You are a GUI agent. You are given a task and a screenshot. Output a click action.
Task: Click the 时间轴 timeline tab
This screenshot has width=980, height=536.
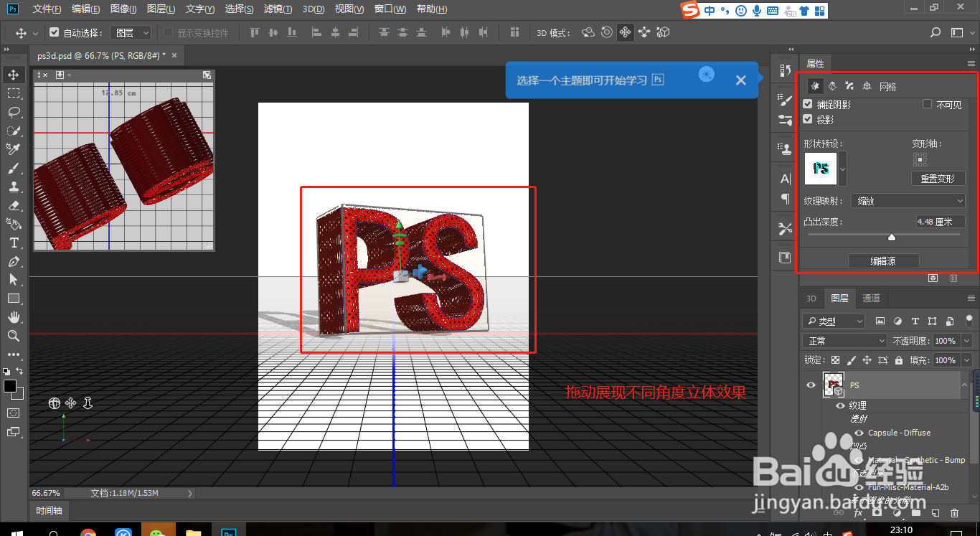point(50,511)
